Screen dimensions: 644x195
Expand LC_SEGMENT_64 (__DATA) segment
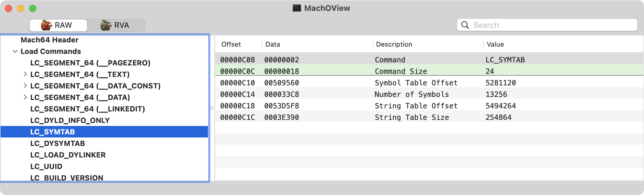[x=25, y=97]
